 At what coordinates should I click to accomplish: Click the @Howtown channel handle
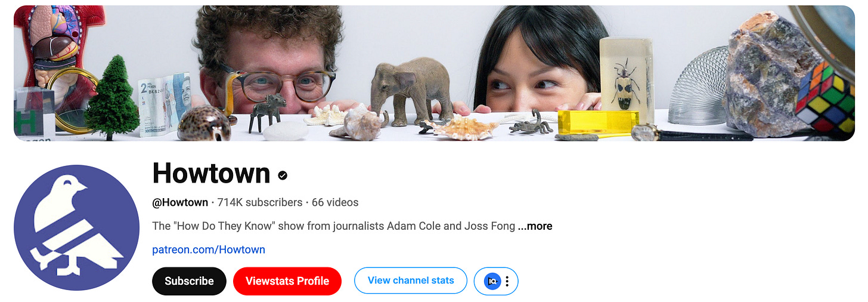point(180,202)
